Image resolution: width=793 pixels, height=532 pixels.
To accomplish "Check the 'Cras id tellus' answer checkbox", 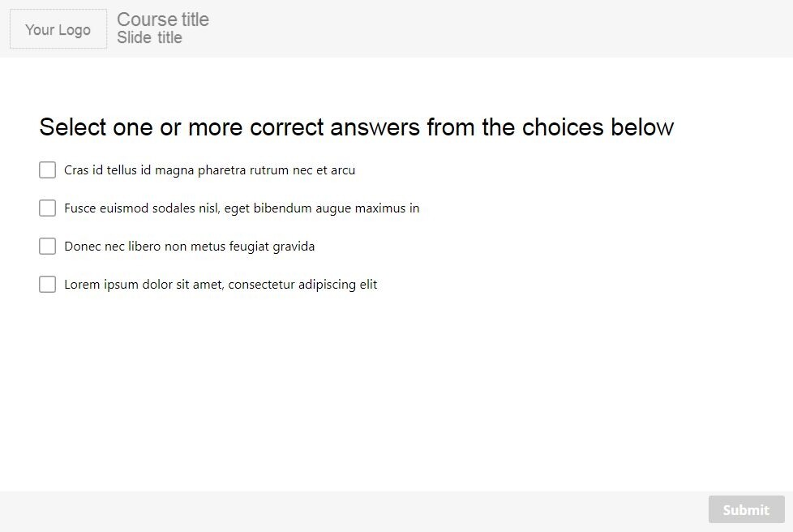I will click(48, 170).
